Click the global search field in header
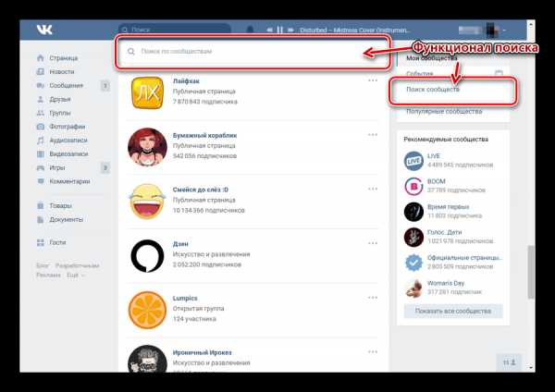Image resolution: width=555 pixels, height=392 pixels. pyautogui.click(x=175, y=30)
